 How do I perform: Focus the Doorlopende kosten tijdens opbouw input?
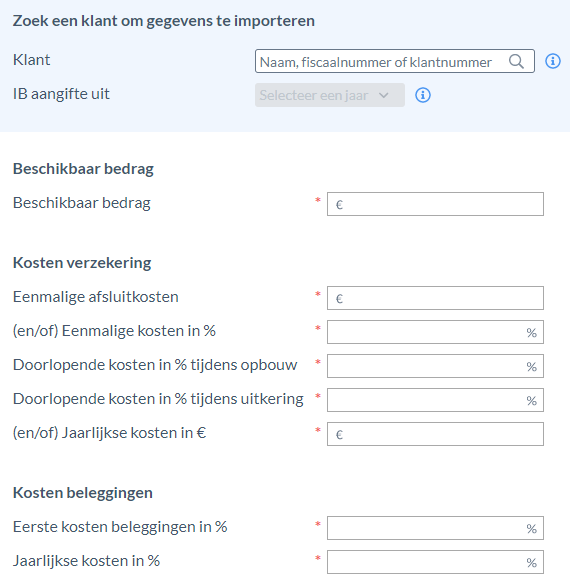tap(435, 366)
